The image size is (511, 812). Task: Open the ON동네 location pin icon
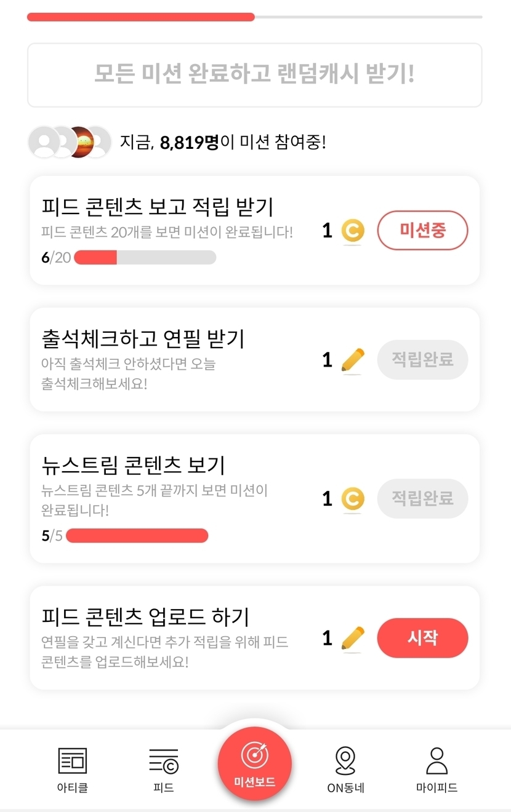coord(345,761)
